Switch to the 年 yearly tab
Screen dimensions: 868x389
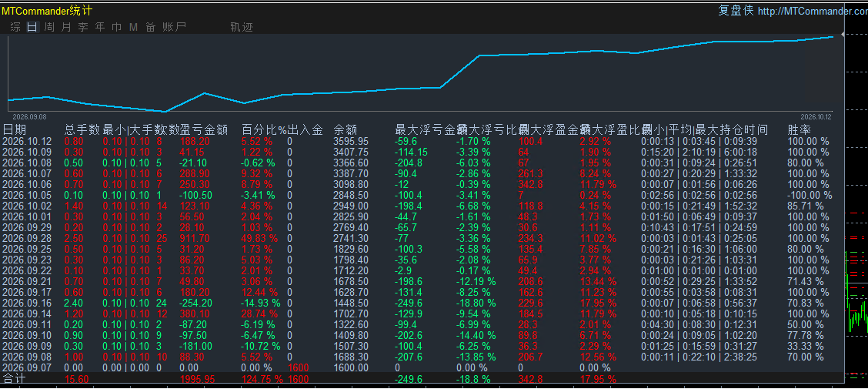[99, 27]
